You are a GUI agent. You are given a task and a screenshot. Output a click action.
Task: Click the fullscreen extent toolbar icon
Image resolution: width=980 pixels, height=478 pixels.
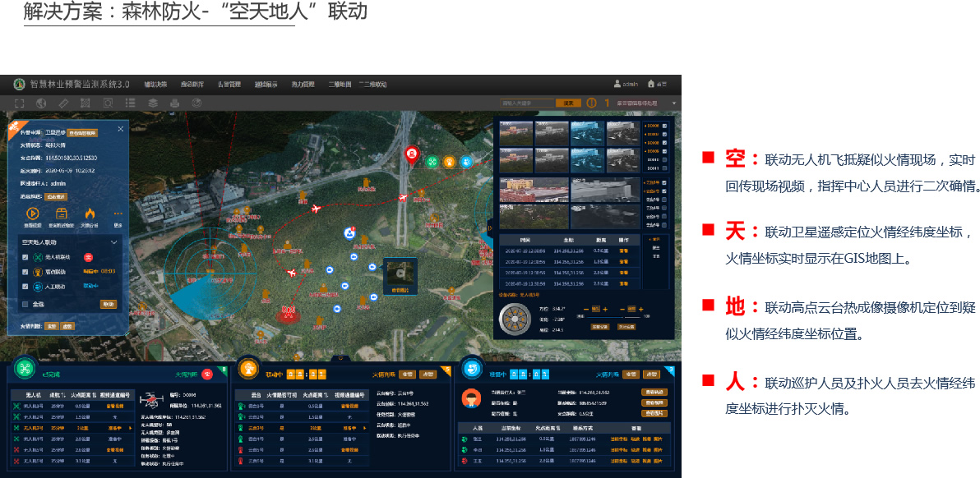coord(20,103)
